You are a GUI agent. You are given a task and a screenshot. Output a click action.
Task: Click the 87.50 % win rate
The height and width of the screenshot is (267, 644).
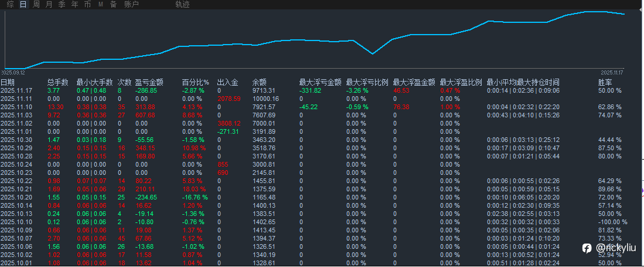[x=610, y=148]
